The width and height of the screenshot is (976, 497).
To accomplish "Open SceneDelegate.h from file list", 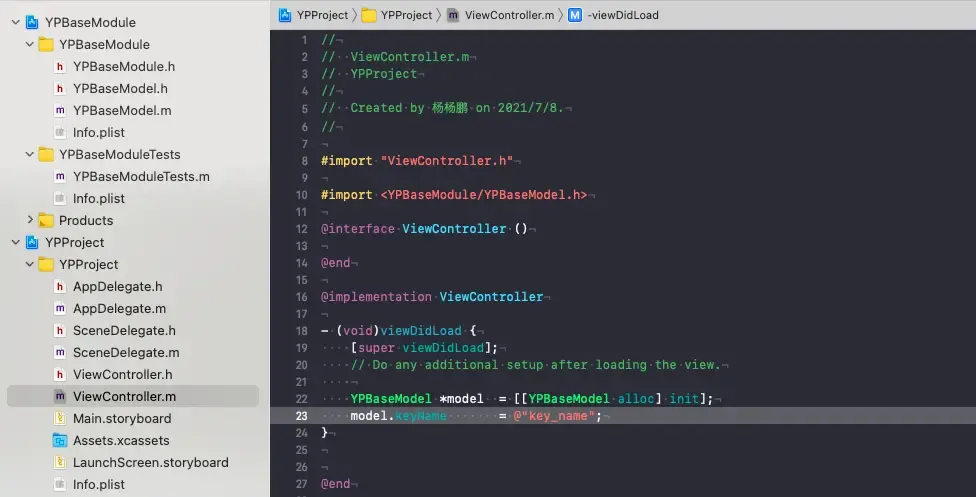I will pos(124,331).
